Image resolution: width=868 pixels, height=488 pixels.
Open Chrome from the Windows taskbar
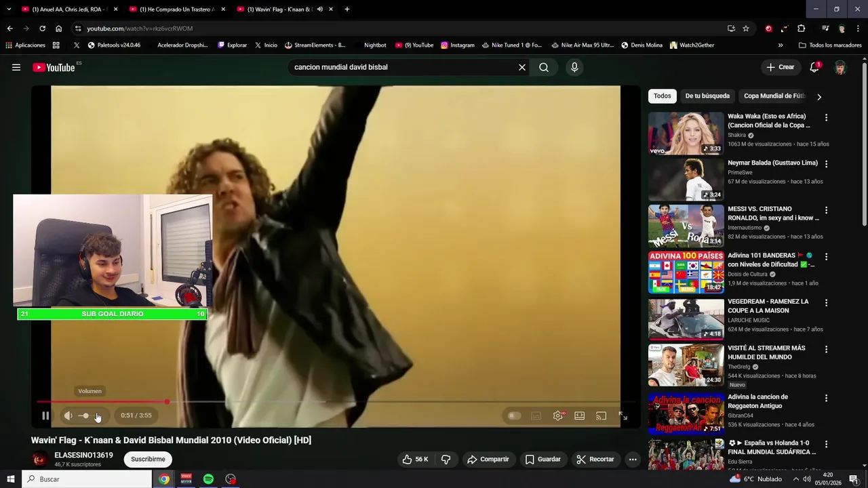[x=164, y=479]
